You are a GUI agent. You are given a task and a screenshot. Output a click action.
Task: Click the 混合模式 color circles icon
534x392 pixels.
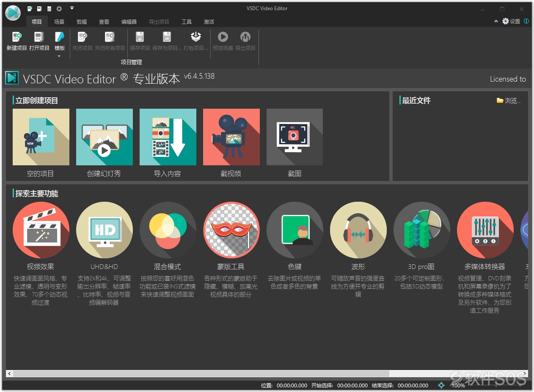[168, 230]
